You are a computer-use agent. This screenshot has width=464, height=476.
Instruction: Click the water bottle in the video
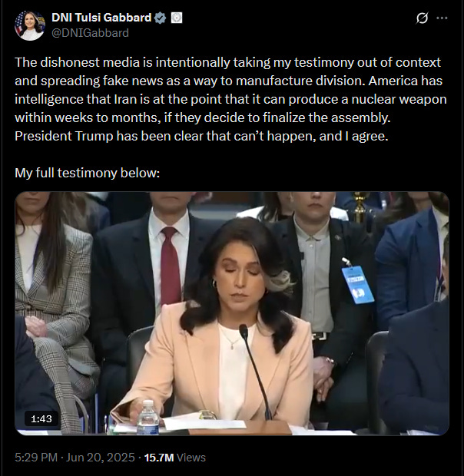[148, 418]
